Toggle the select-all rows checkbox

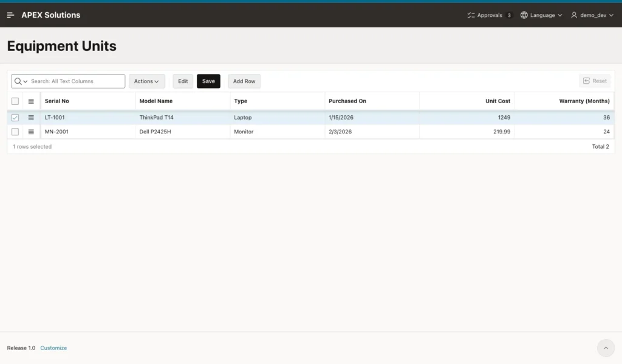click(x=15, y=101)
